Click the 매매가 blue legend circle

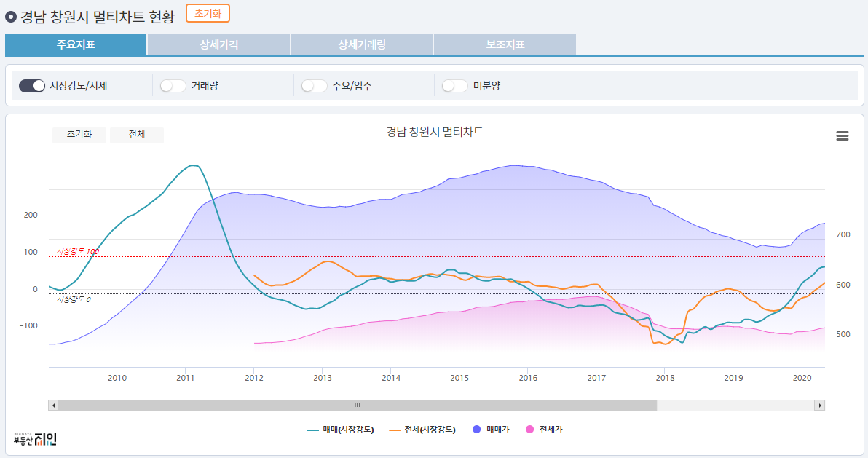(x=478, y=430)
